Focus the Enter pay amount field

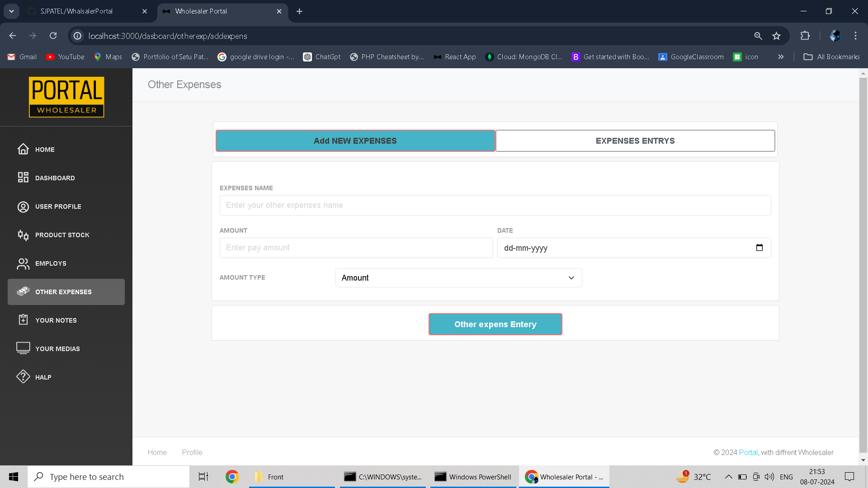pos(356,248)
